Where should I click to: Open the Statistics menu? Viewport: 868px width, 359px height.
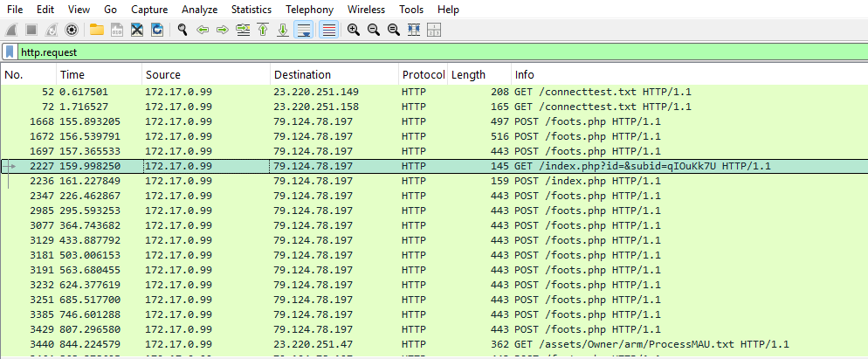[251, 10]
